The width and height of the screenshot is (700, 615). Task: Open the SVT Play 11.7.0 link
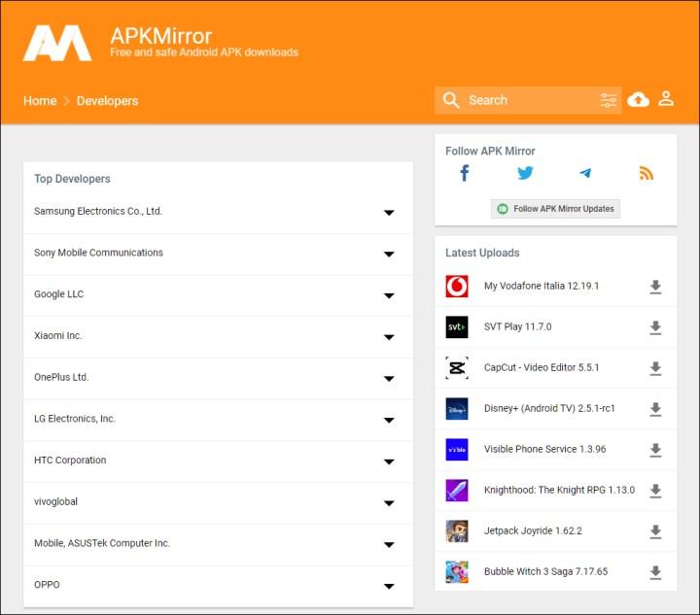(517, 327)
